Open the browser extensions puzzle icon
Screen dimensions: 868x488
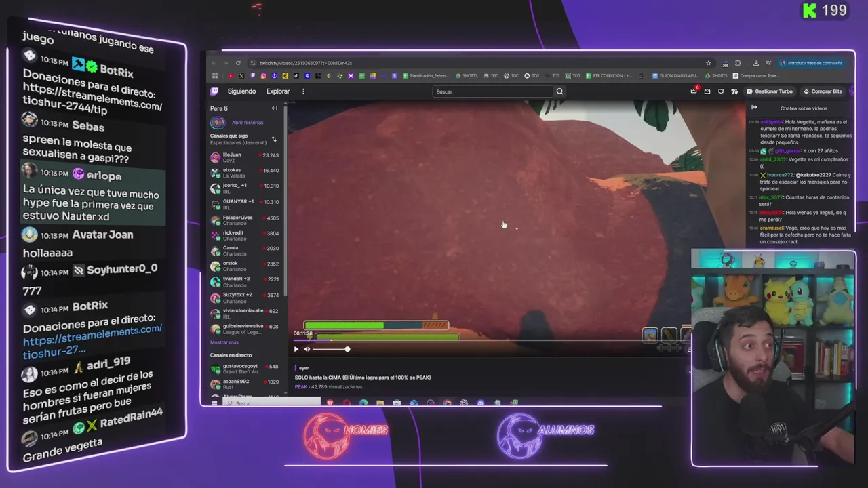coord(738,63)
